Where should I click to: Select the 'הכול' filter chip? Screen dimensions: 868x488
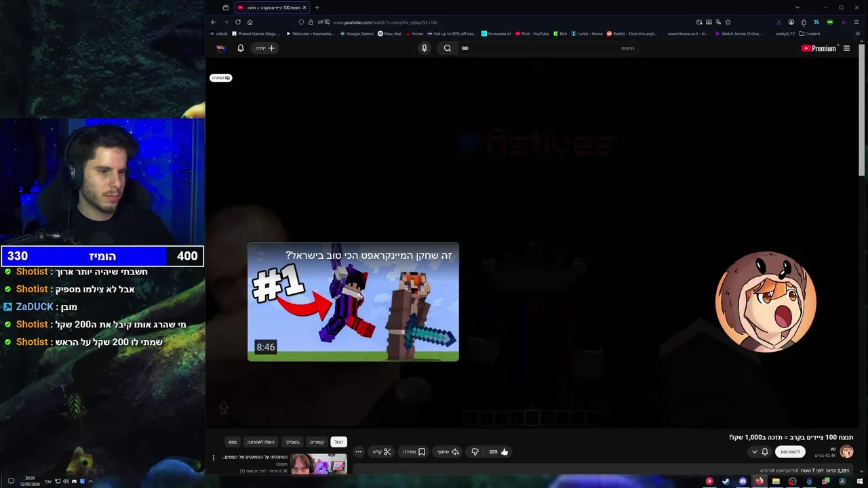point(338,442)
